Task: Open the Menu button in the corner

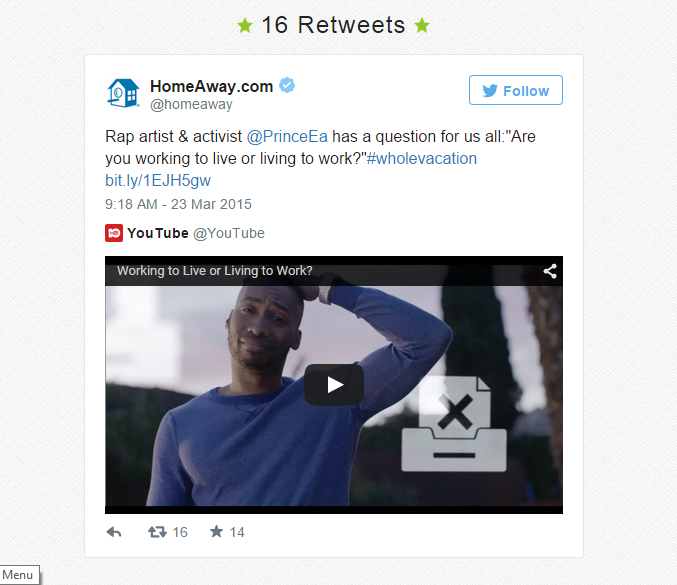Action: point(19,575)
